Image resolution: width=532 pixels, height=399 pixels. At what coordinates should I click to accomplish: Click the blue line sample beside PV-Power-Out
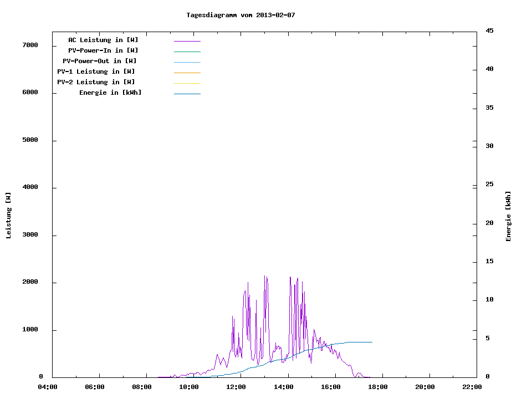coord(187,62)
